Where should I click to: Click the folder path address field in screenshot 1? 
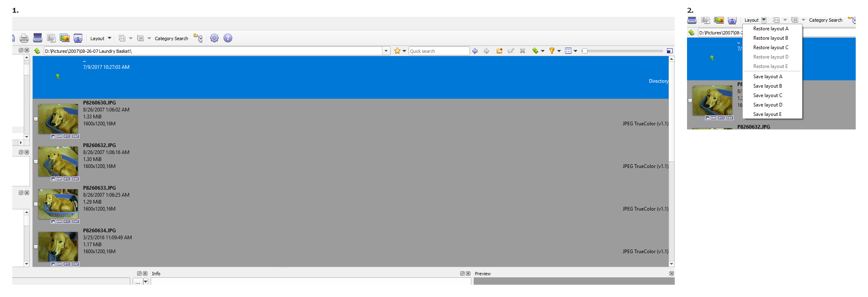click(x=213, y=51)
